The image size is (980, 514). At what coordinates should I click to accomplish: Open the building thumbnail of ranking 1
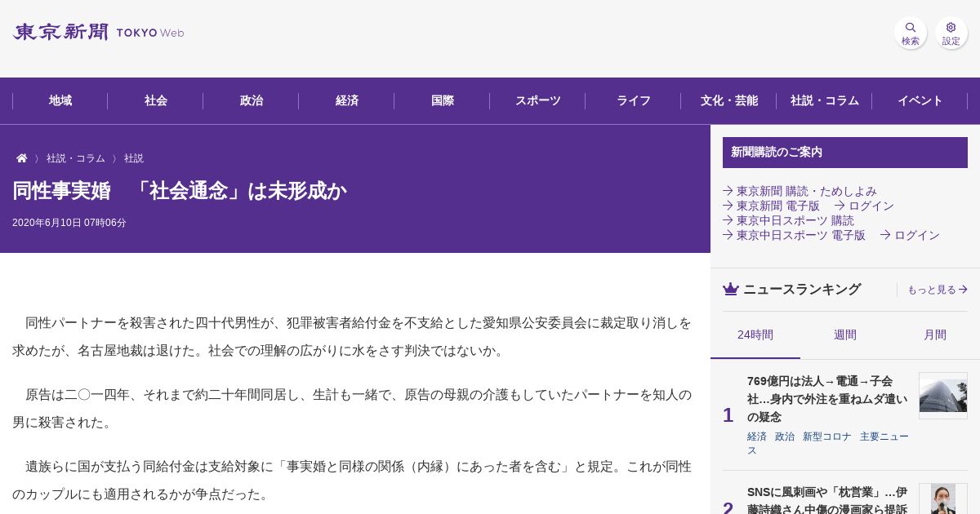point(943,396)
